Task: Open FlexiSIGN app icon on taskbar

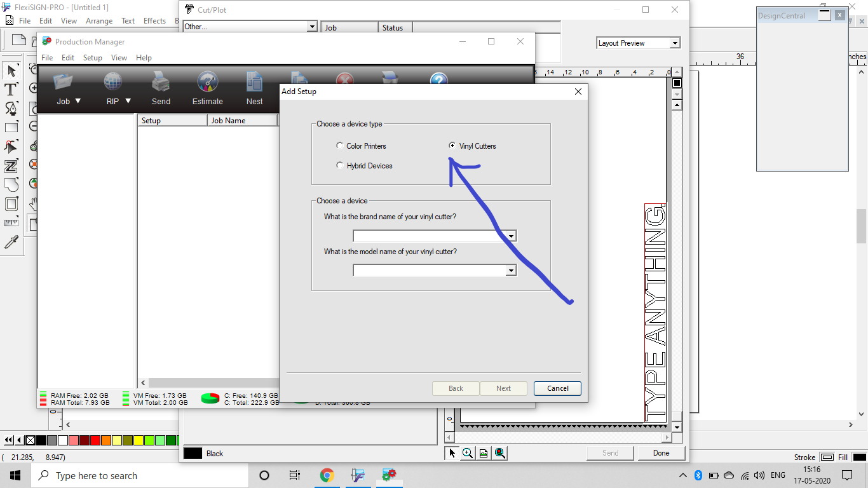Action: tap(358, 475)
